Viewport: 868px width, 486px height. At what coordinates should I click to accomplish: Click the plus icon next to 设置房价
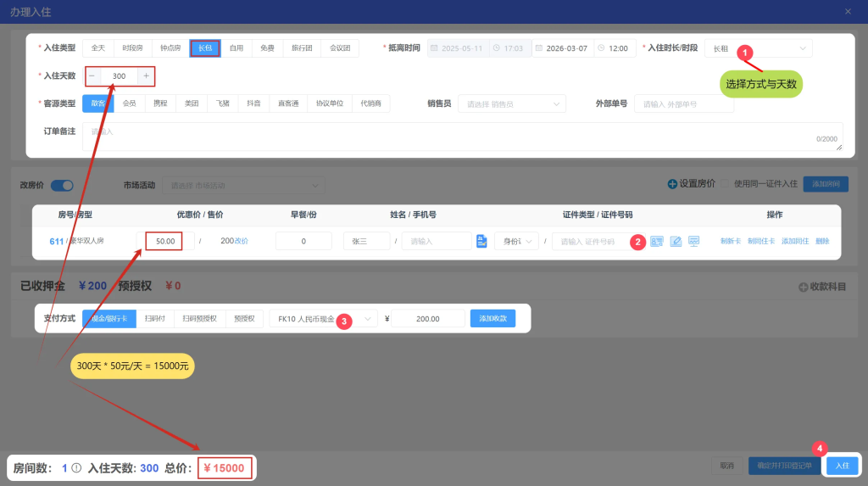coord(672,184)
